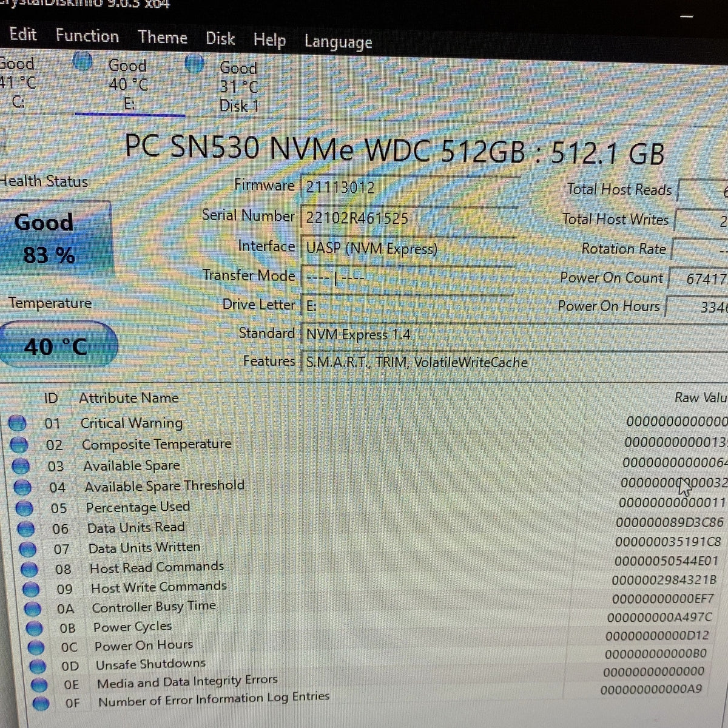
Task: Click the blue status orb of Disk 1
Action: click(x=194, y=64)
